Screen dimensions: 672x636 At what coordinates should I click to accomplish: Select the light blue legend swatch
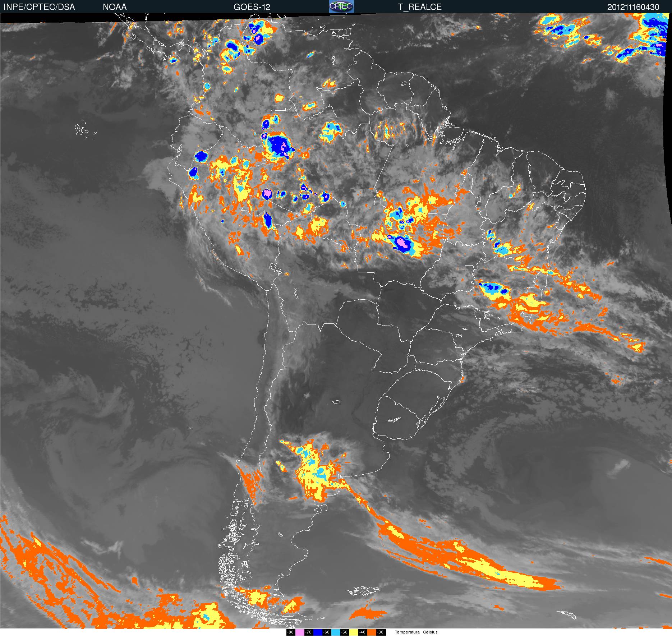click(x=336, y=632)
